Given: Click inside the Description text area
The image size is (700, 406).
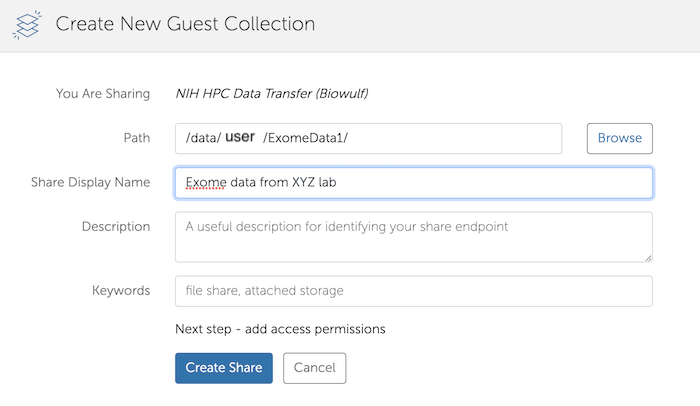Looking at the screenshot, I should coord(412,236).
